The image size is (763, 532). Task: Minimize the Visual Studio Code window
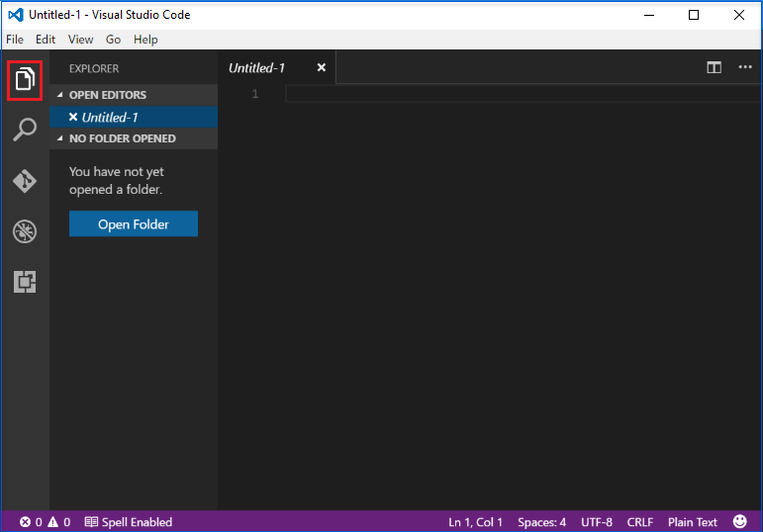click(649, 15)
